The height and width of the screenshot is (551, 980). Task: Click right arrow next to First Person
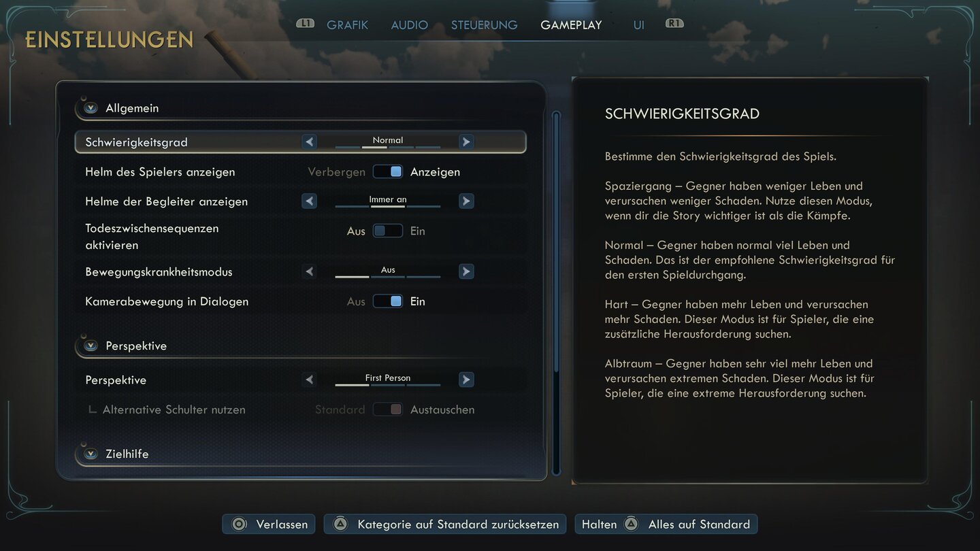[x=466, y=380]
